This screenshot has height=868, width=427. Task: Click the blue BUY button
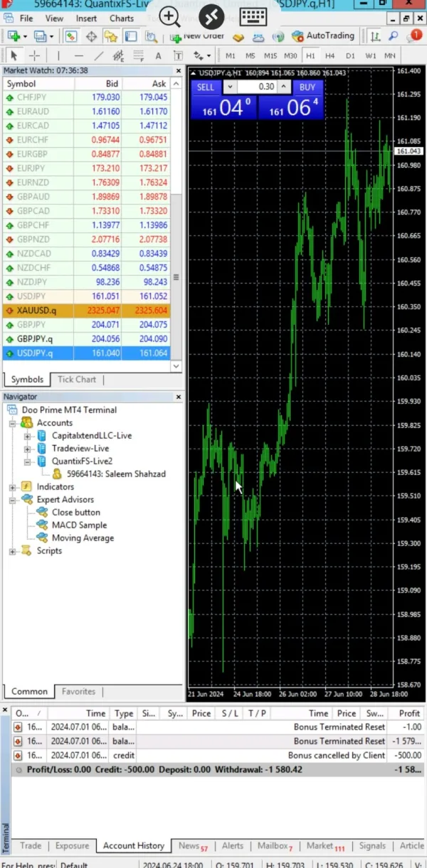pos(307,87)
